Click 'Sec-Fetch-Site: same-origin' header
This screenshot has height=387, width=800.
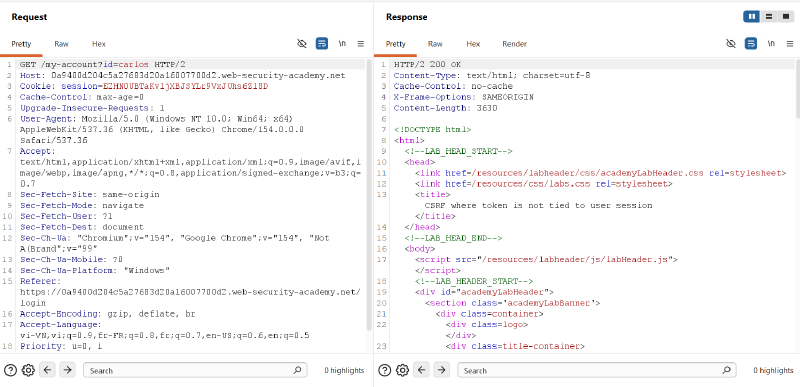(89, 194)
